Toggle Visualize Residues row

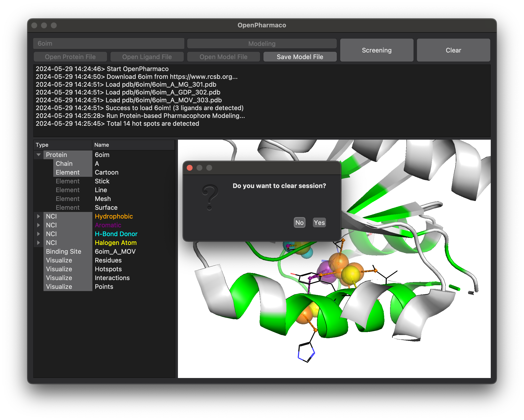point(104,260)
